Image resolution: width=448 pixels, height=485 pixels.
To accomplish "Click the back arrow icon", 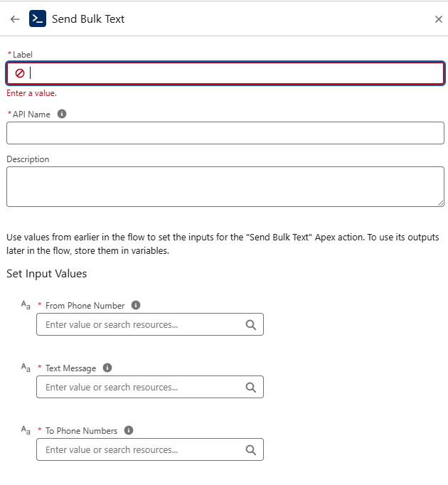I will (15, 19).
